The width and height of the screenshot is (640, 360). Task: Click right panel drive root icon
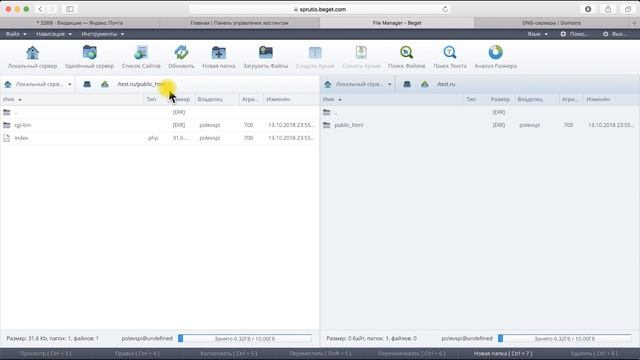click(x=407, y=84)
